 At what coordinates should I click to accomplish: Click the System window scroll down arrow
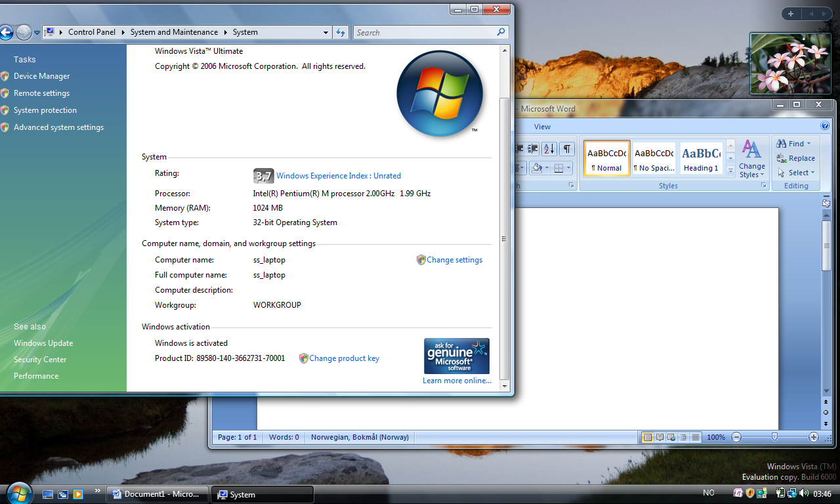tap(504, 386)
